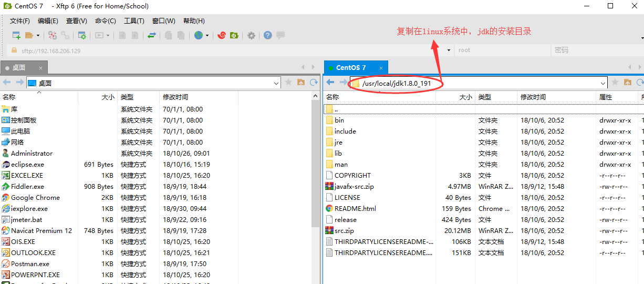Open the 编辑(E) menu

tap(48, 21)
